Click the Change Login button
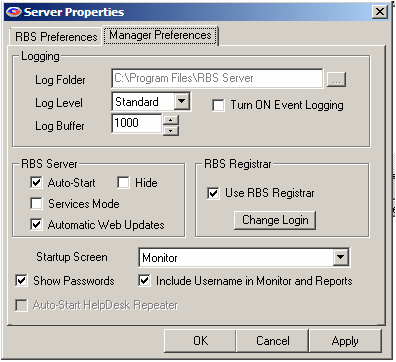 (x=275, y=220)
